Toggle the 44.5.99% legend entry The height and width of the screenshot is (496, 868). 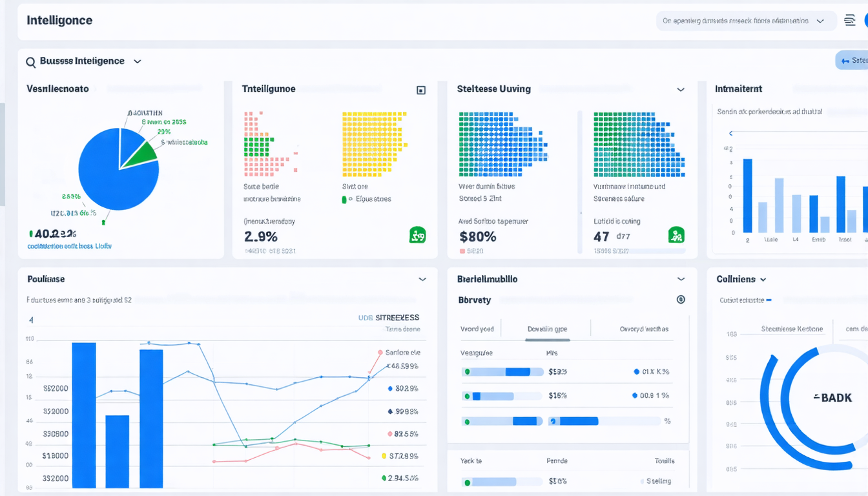[402, 366]
